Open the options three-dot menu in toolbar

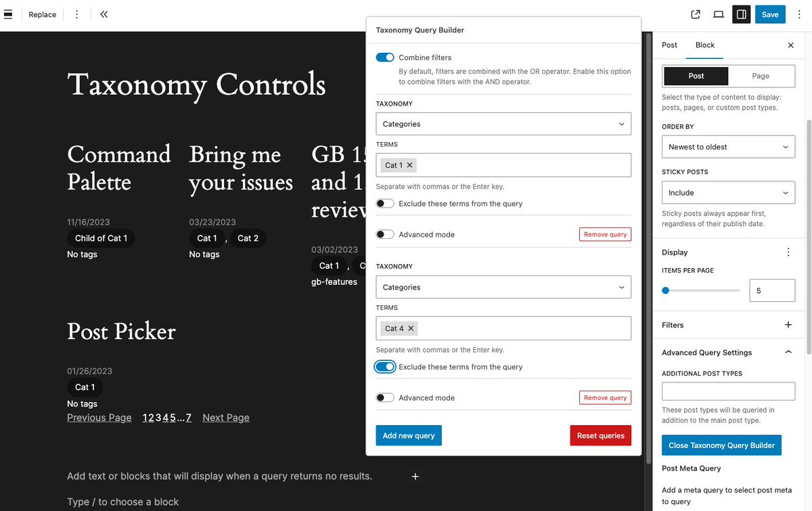[x=76, y=14]
